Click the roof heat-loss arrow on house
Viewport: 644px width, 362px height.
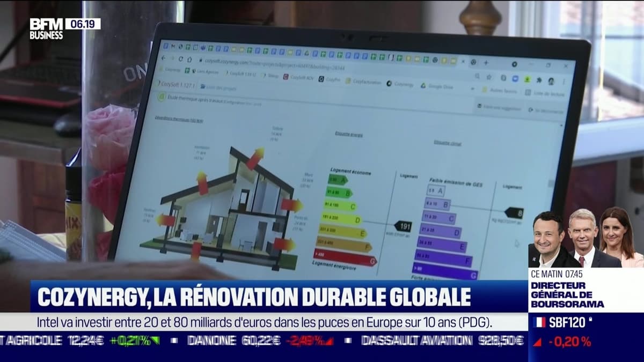pyautogui.click(x=255, y=158)
